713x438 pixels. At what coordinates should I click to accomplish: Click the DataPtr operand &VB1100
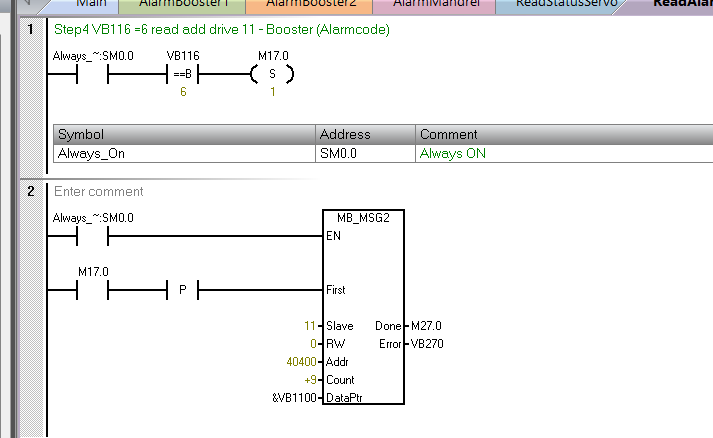click(294, 398)
